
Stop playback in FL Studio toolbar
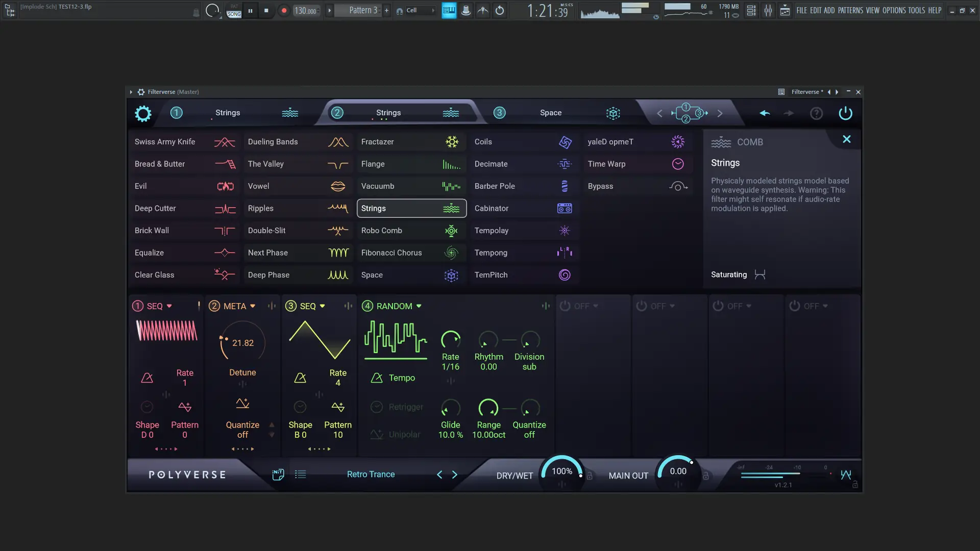[266, 11]
